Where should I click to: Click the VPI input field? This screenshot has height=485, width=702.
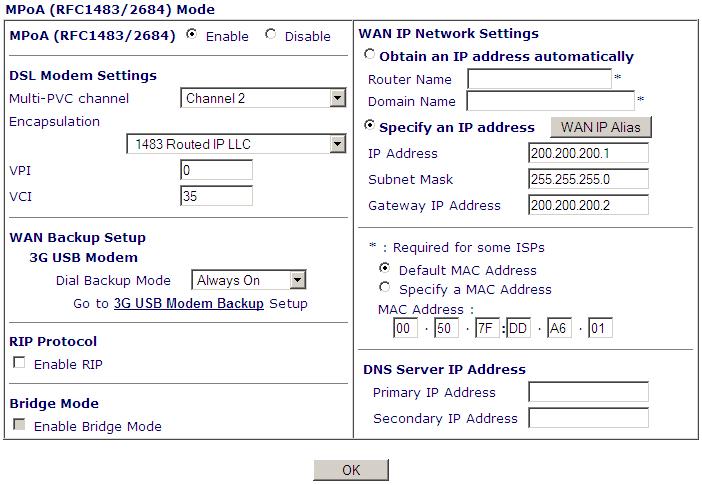[216, 171]
